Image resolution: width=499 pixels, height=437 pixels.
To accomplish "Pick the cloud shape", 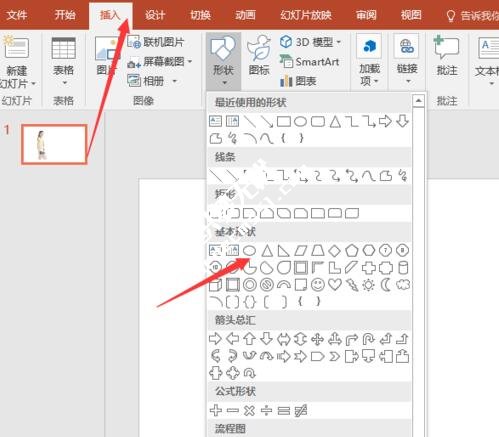I will 403,285.
